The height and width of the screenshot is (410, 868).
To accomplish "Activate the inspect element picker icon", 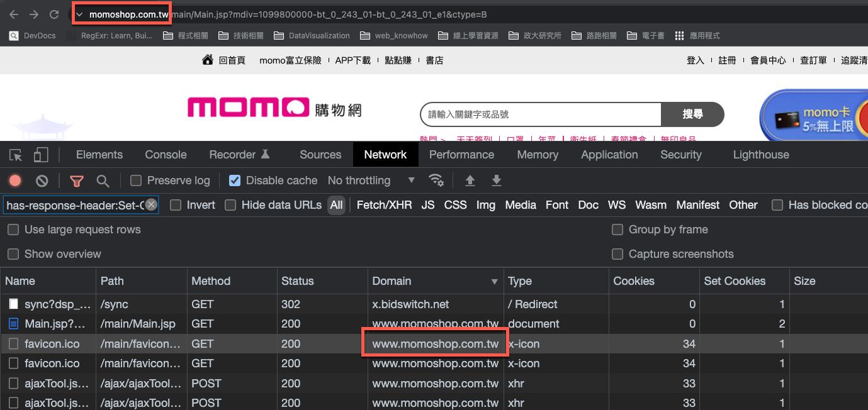I will (x=16, y=155).
